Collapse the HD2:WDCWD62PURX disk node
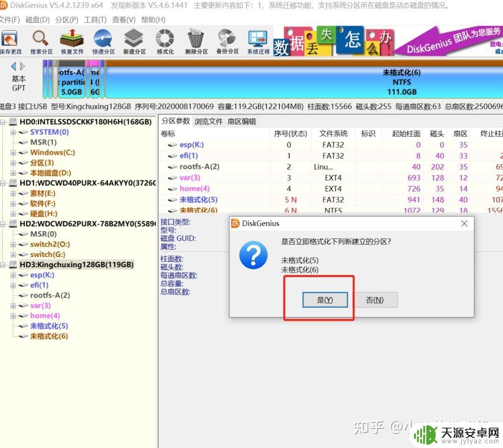The height and width of the screenshot is (448, 503). (3, 224)
